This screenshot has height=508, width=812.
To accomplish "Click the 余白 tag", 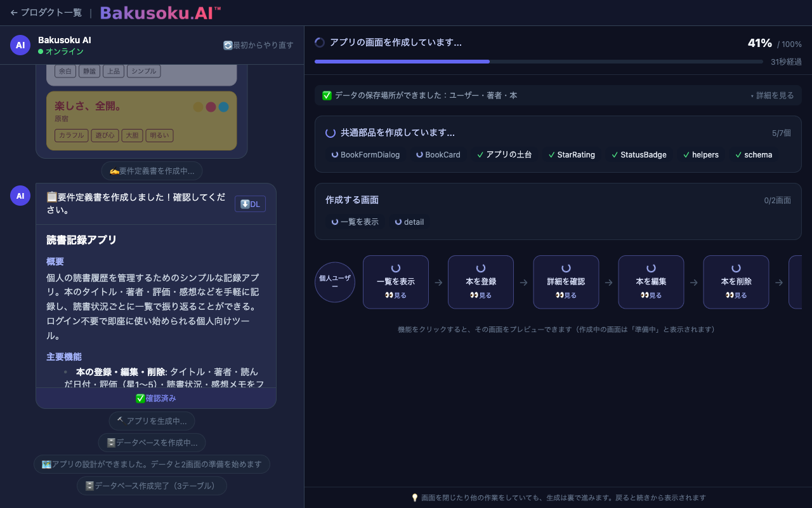I will point(65,71).
